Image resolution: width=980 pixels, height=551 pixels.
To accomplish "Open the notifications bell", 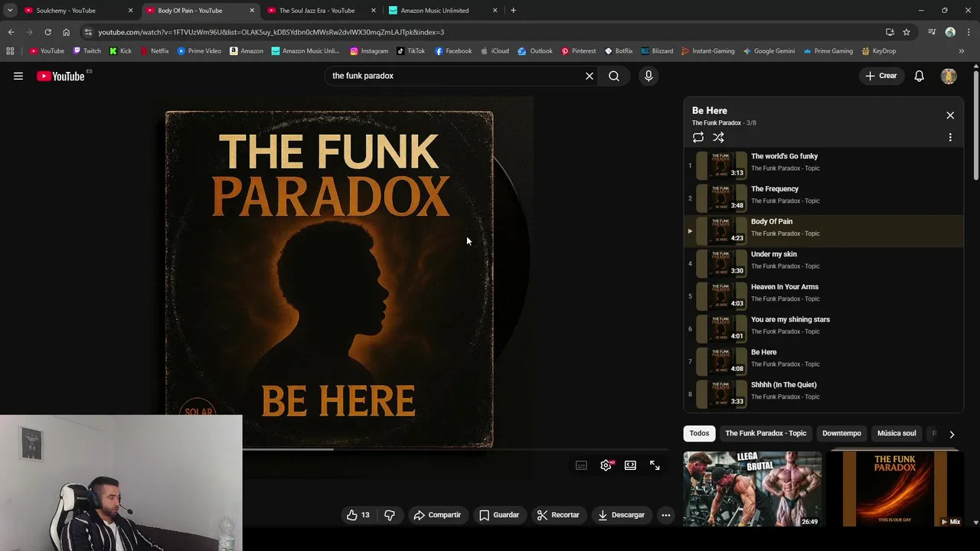I will pos(920,76).
